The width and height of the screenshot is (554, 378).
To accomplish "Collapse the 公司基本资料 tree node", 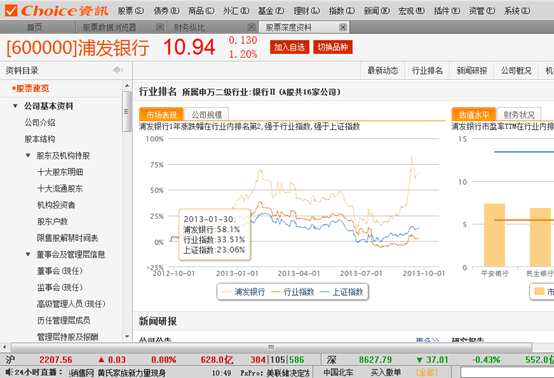I will 15,106.
